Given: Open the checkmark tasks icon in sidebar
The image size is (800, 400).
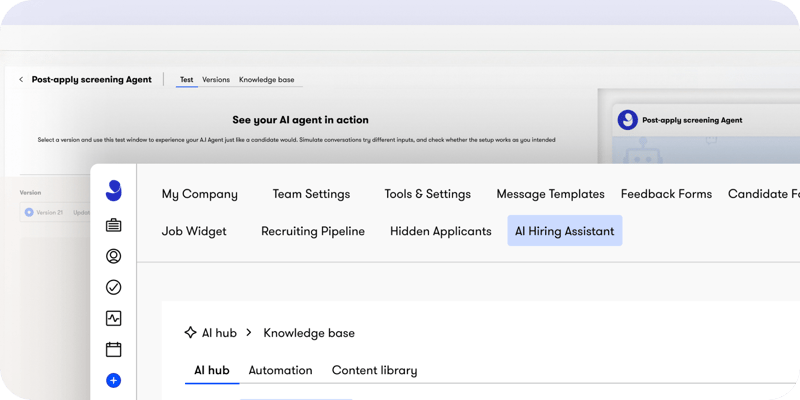Looking at the screenshot, I should coord(113,287).
